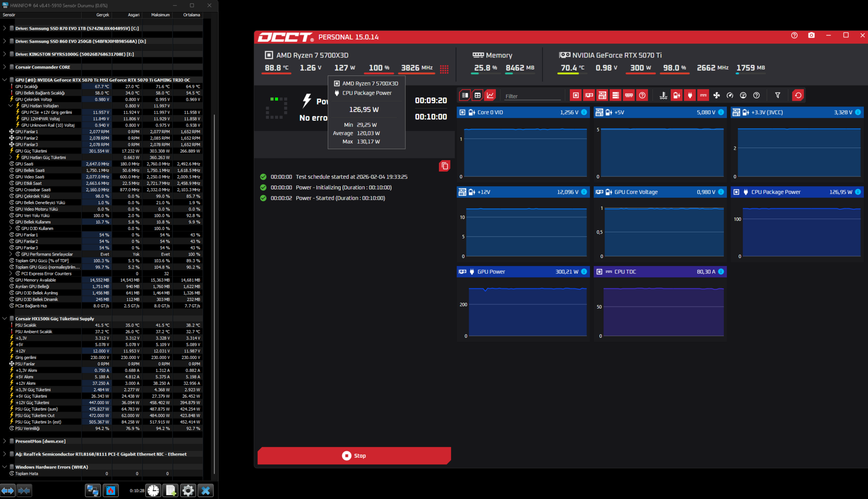Click the HWiNFO expand-columns arrows button
This screenshot has width=868, height=499.
pyautogui.click(x=7, y=491)
